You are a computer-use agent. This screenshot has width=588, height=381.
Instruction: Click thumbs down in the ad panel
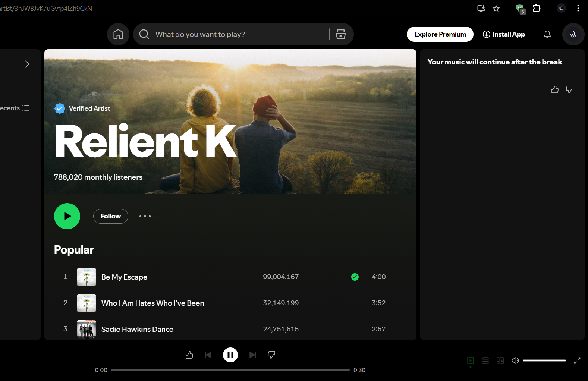569,89
